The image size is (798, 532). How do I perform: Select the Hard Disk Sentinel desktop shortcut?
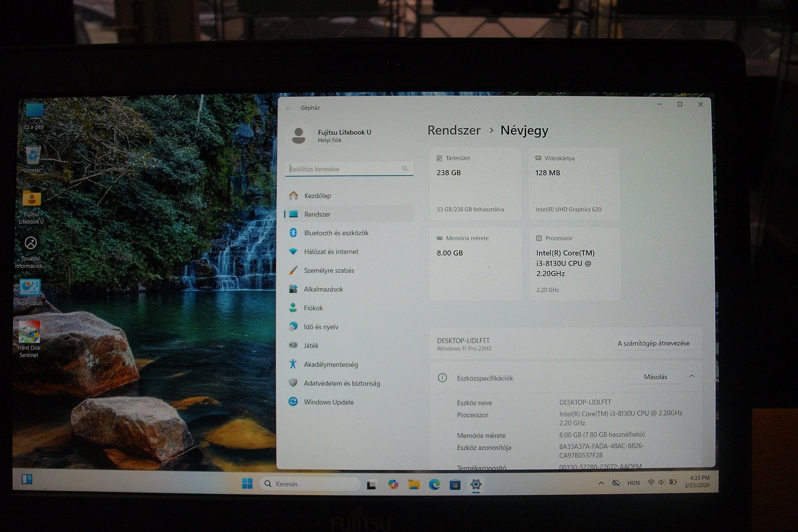[x=29, y=339]
